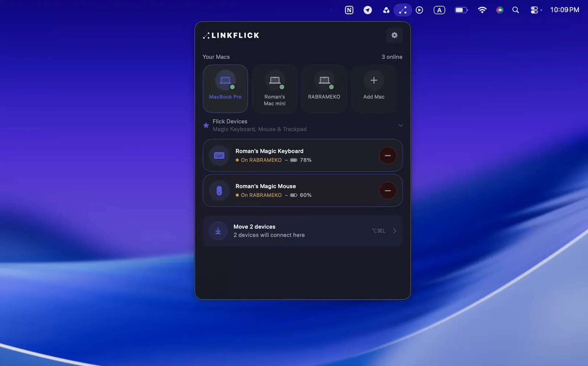Click the Magic Keyboard device icon

coord(219,156)
